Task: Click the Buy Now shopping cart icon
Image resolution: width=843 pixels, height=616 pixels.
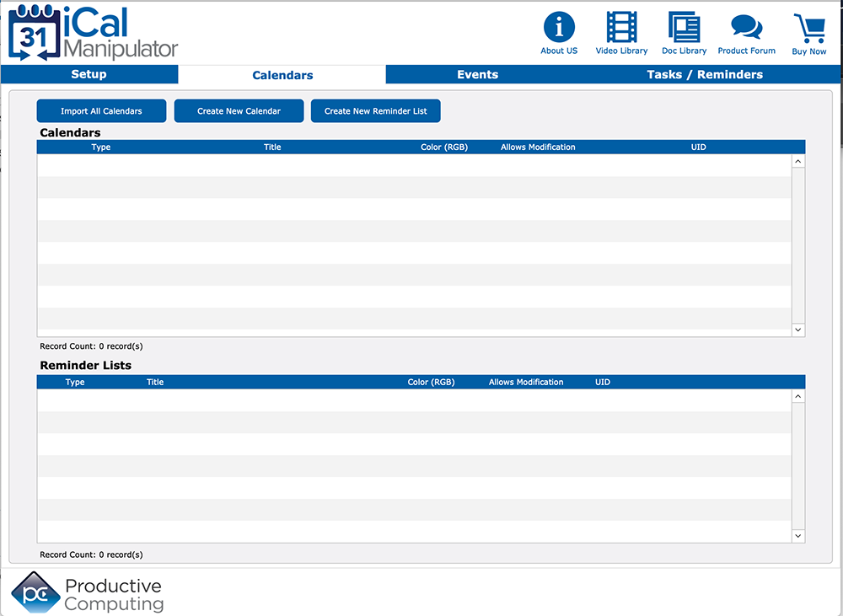Action: [x=809, y=29]
